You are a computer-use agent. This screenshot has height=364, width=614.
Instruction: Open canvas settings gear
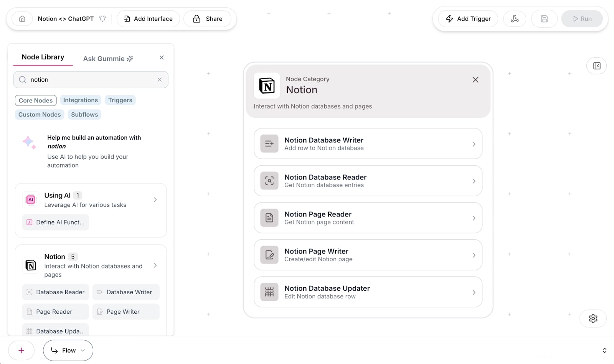(593, 318)
